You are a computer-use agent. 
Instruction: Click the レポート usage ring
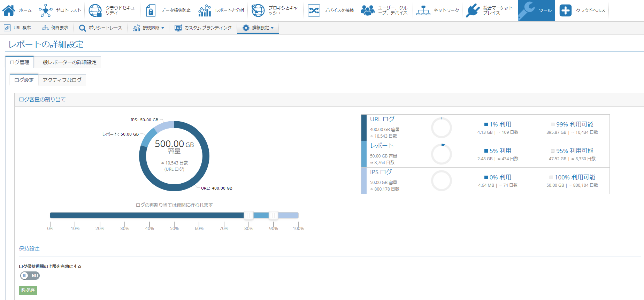[442, 154]
